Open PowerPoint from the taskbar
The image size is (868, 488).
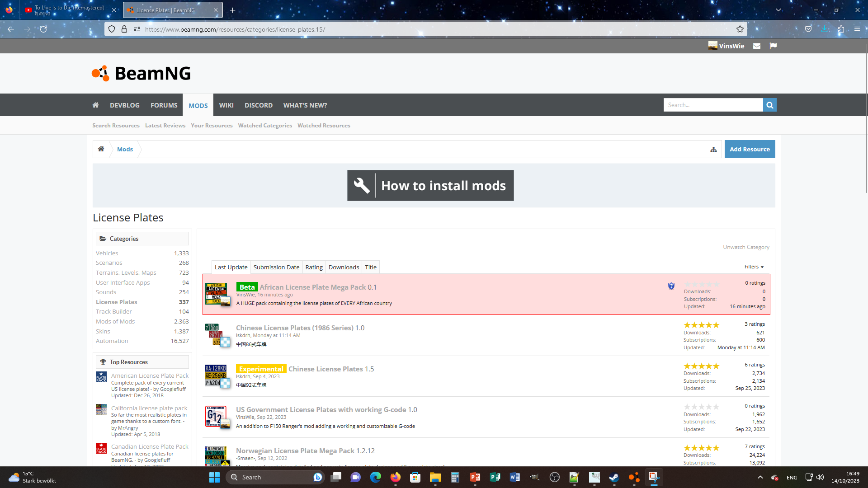(x=475, y=477)
